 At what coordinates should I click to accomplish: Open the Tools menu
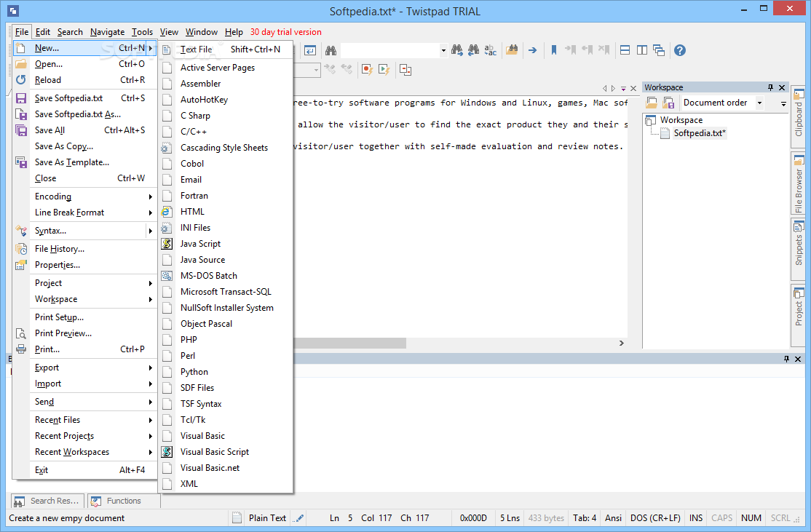(142, 32)
